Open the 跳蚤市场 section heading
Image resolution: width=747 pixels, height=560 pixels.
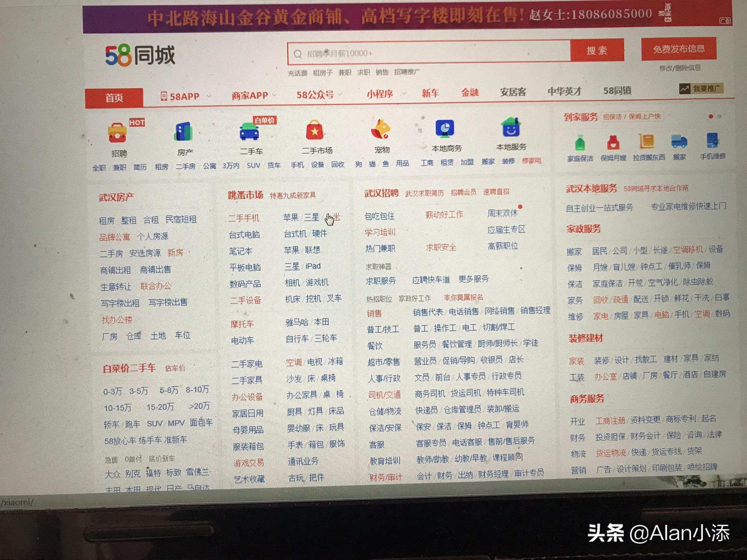245,195
